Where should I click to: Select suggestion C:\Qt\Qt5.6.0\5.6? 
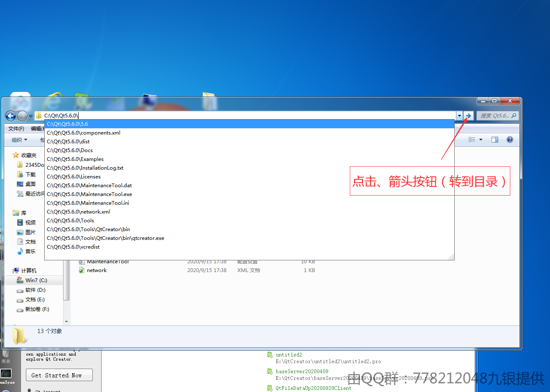point(250,124)
